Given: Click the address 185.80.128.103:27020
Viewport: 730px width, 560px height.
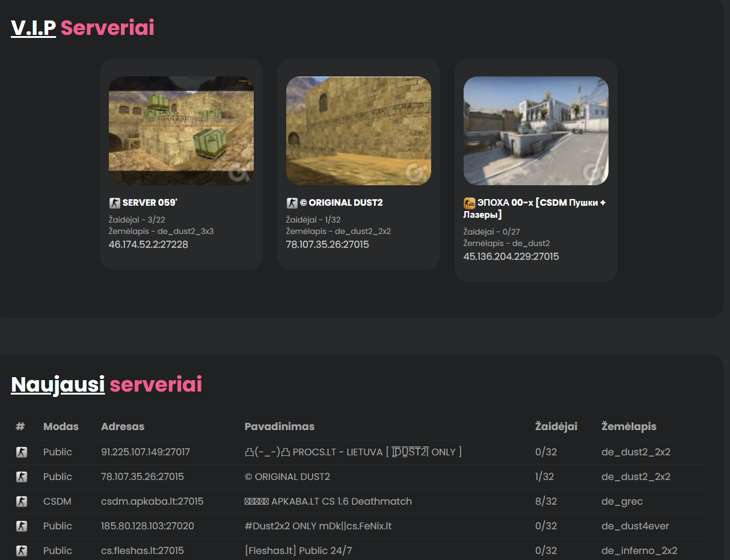Looking at the screenshot, I should [x=147, y=526].
